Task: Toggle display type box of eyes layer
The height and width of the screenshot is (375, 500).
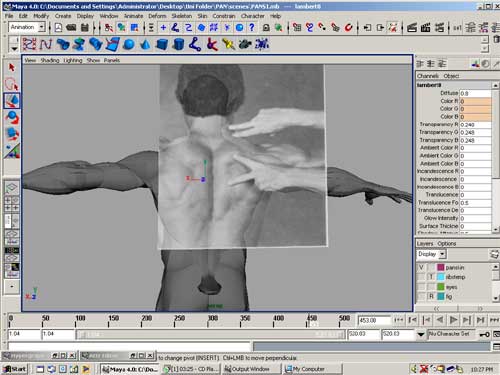Action: click(x=431, y=287)
